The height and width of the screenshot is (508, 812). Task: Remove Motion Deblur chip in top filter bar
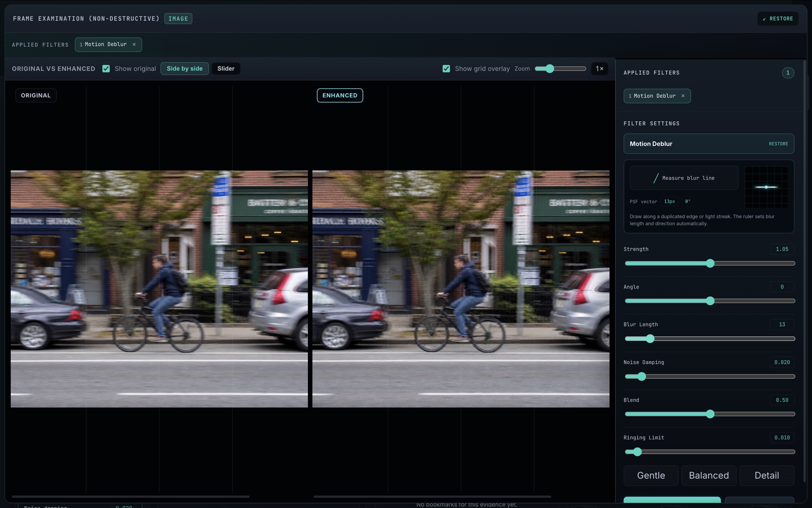[x=134, y=44]
